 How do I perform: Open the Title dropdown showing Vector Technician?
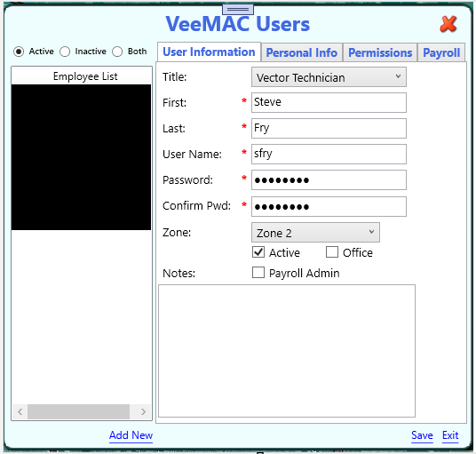[329, 77]
